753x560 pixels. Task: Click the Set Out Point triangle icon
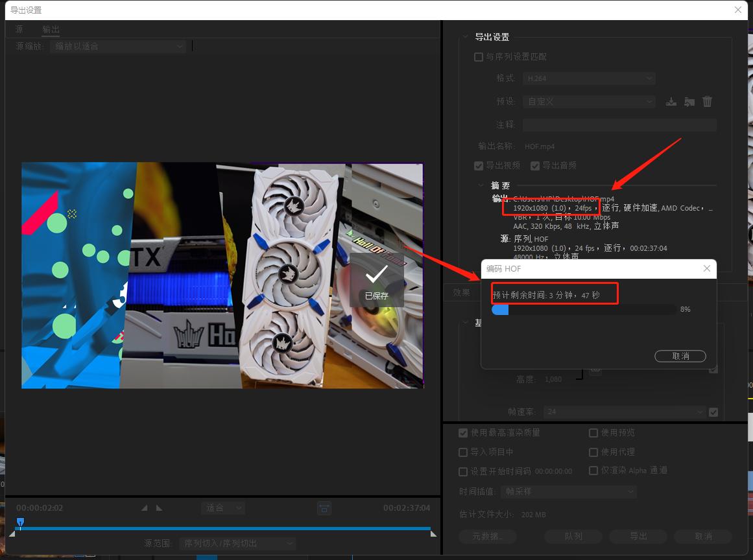tap(160, 508)
